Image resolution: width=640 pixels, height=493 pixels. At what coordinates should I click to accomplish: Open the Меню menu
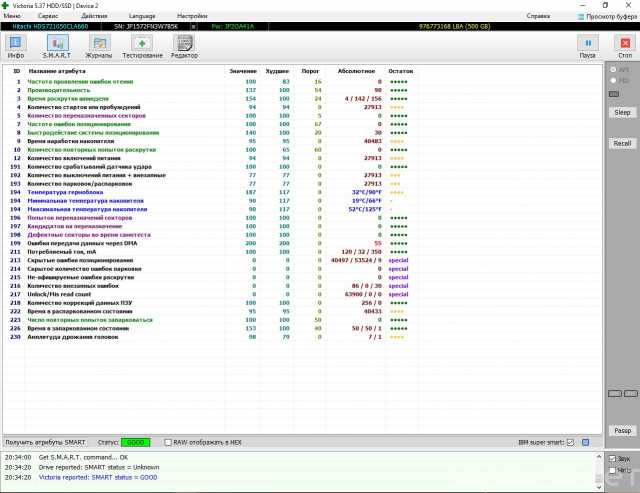click(12, 16)
